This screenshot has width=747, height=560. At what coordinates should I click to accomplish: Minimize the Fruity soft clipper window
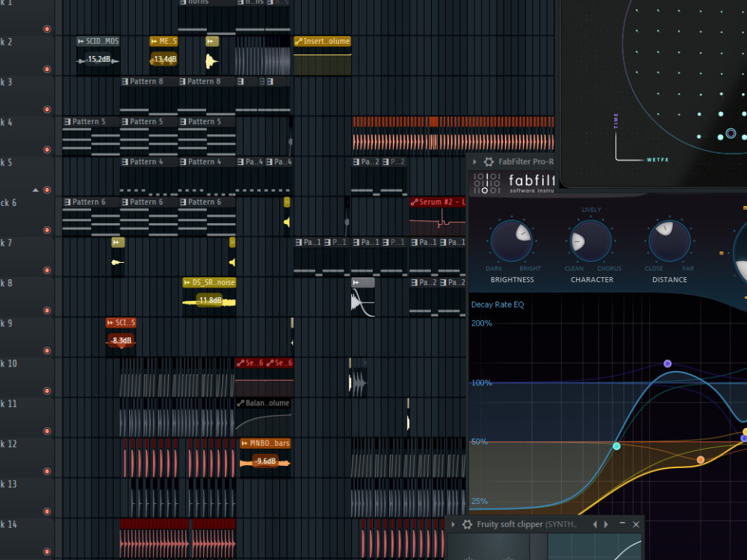point(622,523)
